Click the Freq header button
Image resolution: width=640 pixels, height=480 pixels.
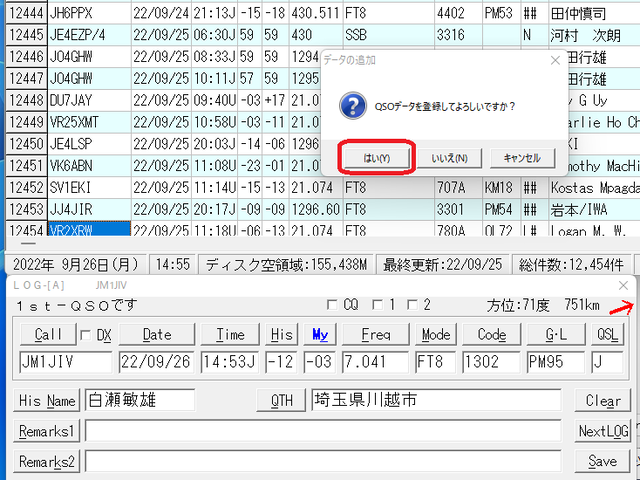(x=376, y=335)
